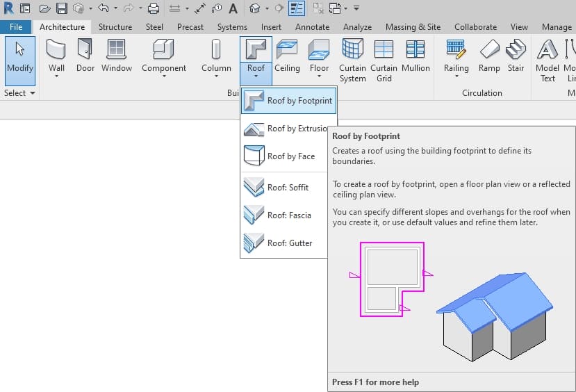Toggle the Thin Lines button
The height and width of the screenshot is (392, 576).
pyautogui.click(x=297, y=8)
